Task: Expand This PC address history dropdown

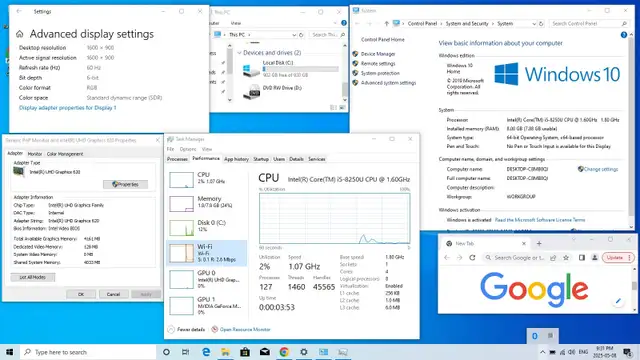Action: [294, 35]
